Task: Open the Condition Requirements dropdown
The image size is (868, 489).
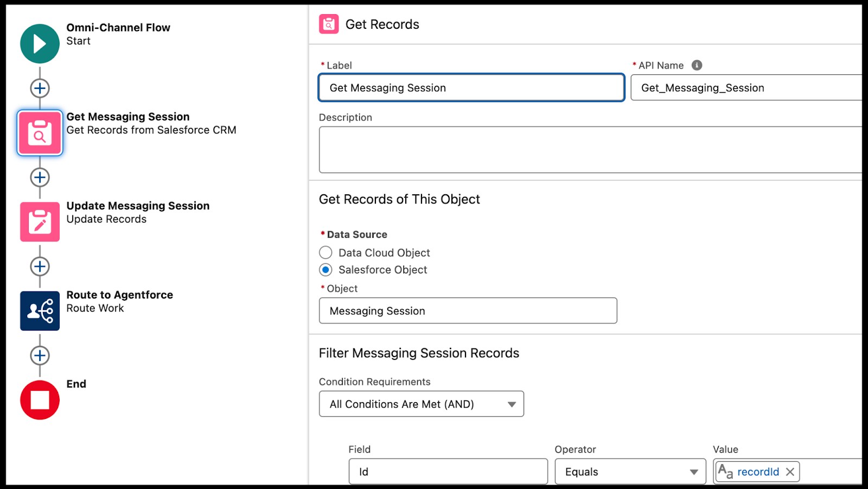Action: coord(421,404)
